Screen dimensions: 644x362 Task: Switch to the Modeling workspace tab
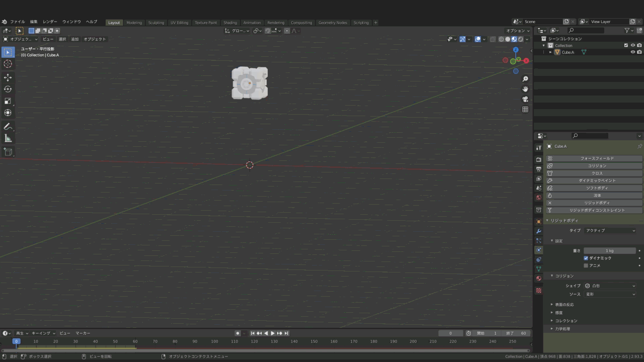tap(134, 22)
